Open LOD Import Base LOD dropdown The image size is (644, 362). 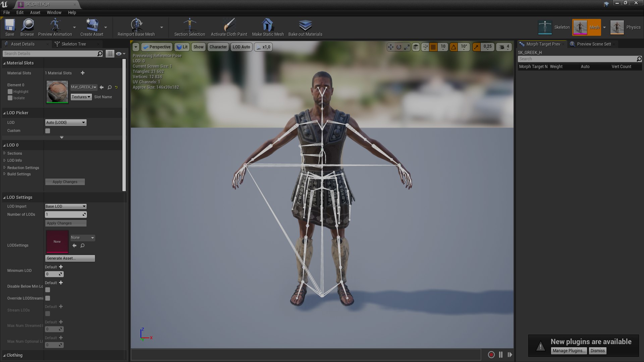(66, 206)
